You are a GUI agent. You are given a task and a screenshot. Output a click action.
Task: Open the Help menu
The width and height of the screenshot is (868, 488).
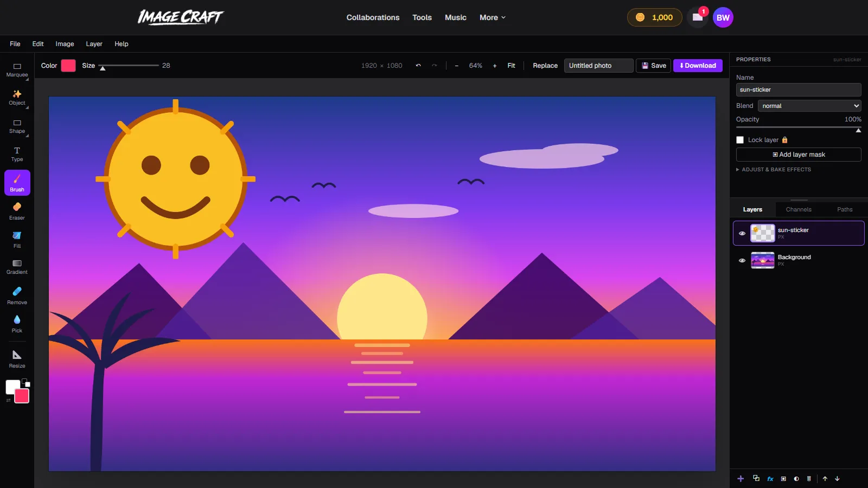coord(122,44)
